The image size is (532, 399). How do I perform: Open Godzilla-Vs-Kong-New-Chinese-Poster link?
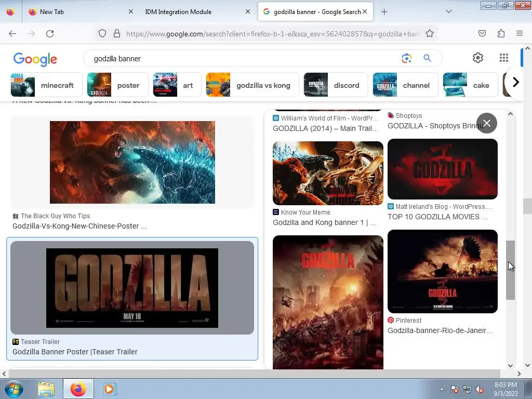79,226
